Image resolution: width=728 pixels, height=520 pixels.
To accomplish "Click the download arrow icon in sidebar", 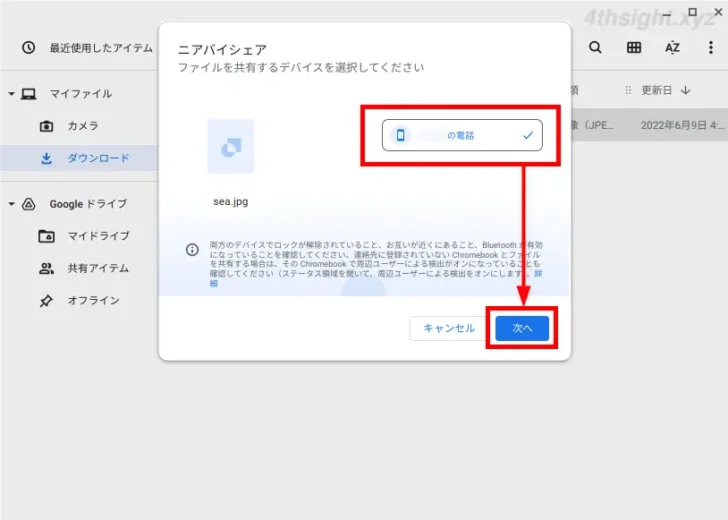I will click(46, 158).
